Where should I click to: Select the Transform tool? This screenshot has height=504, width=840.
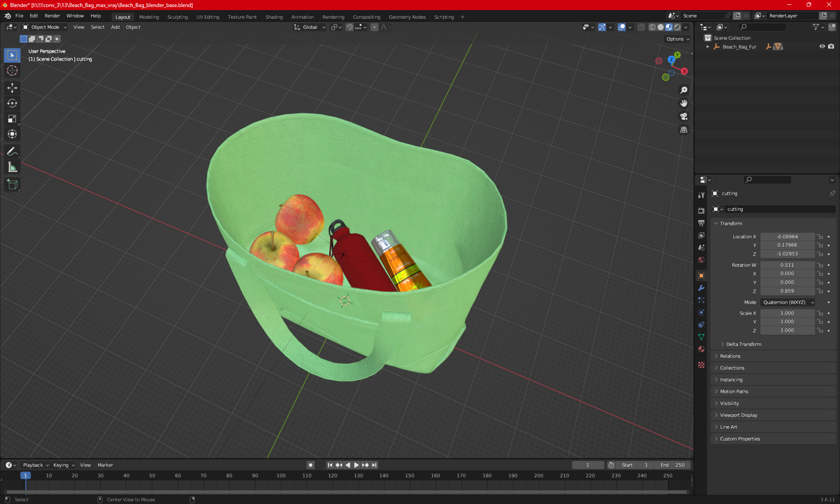12,134
